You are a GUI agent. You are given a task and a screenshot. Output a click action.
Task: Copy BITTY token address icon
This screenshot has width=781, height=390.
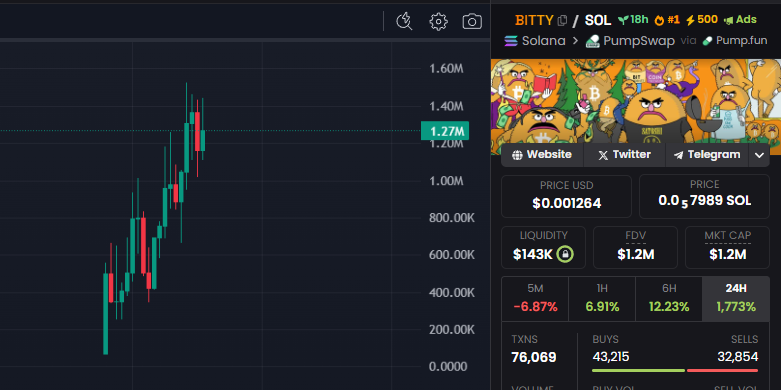[562, 20]
